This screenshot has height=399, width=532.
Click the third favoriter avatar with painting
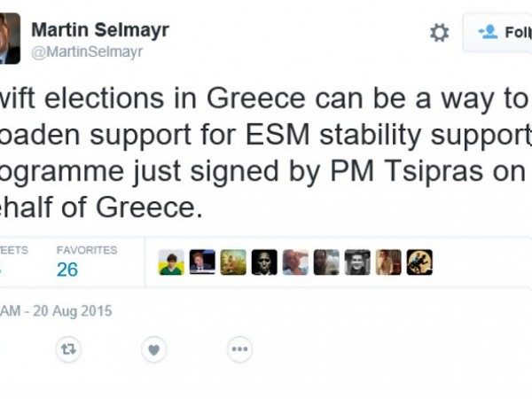click(x=233, y=262)
